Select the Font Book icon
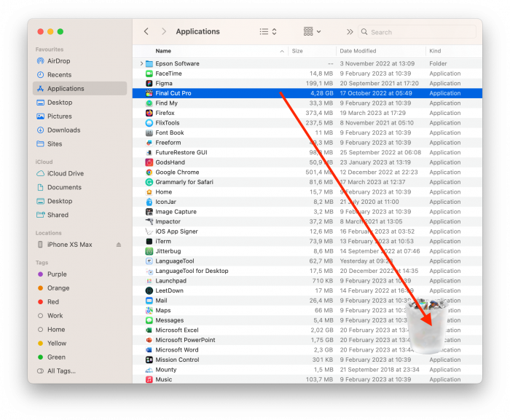Image resolution: width=510 pixels, height=420 pixels. tap(149, 132)
